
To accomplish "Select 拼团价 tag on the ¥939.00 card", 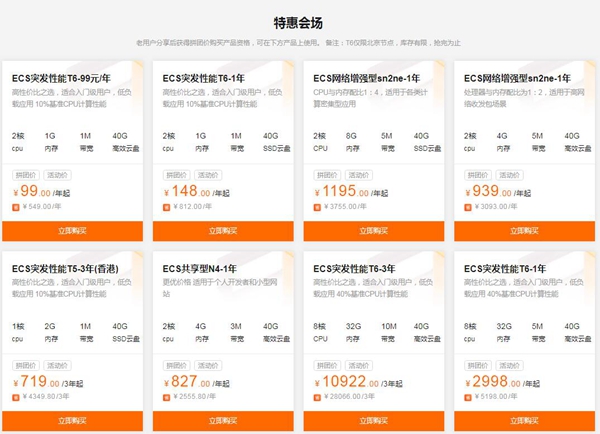I will point(478,175).
